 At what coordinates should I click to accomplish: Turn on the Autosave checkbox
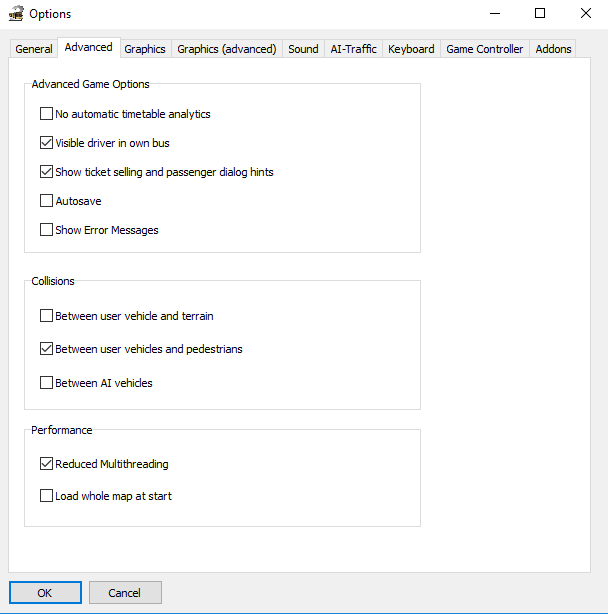click(46, 201)
